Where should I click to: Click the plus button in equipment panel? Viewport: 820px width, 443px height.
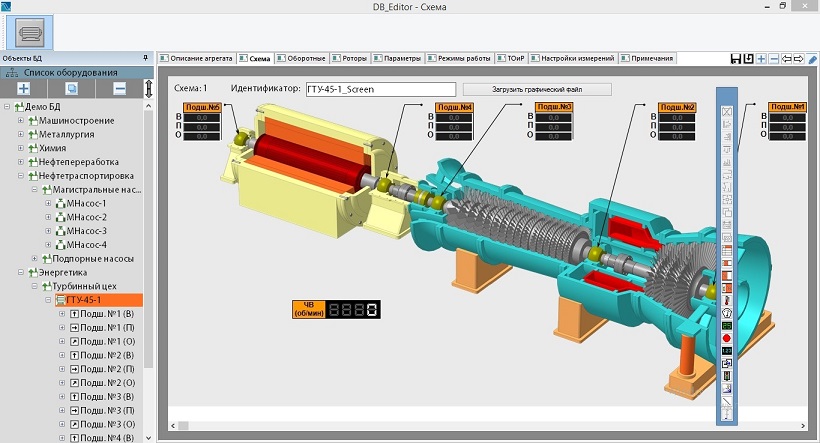(x=25, y=89)
